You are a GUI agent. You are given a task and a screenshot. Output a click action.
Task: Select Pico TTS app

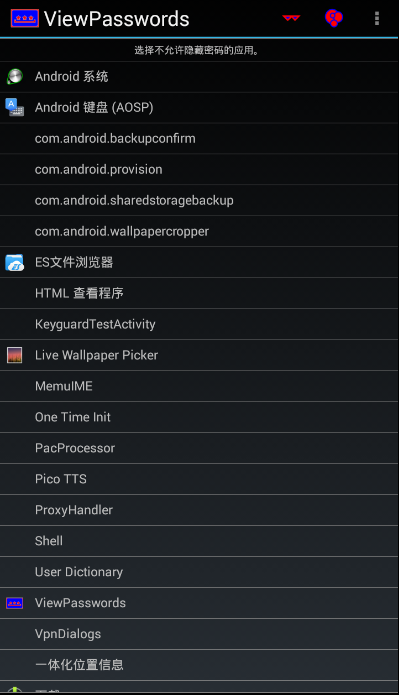(x=199, y=479)
